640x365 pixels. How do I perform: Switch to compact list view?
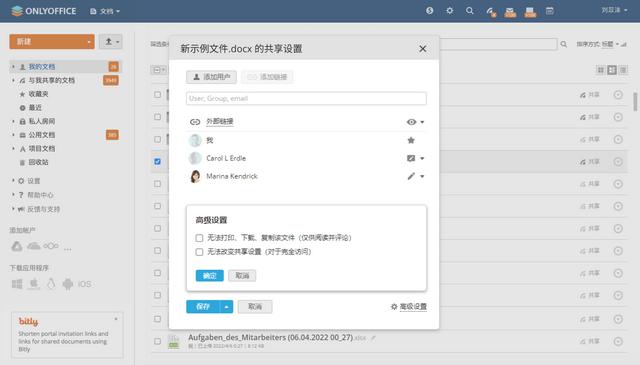click(x=623, y=70)
